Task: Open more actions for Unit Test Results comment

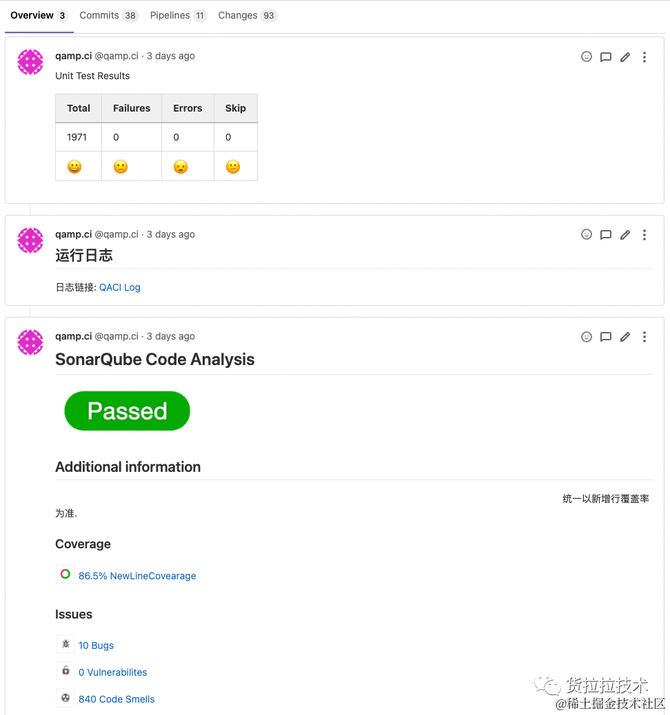Action: (644, 57)
